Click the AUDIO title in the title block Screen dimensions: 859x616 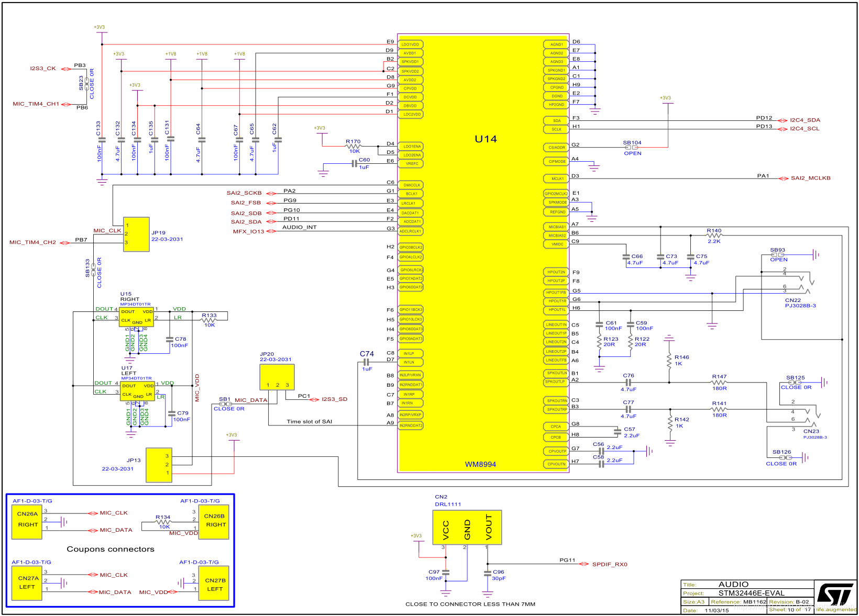click(733, 584)
